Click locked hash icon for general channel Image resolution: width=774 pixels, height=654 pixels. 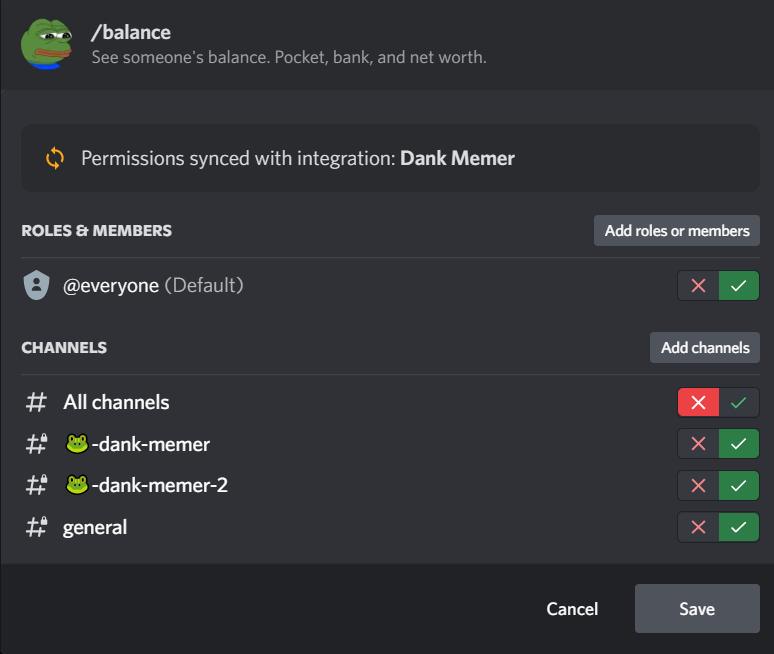[37, 527]
